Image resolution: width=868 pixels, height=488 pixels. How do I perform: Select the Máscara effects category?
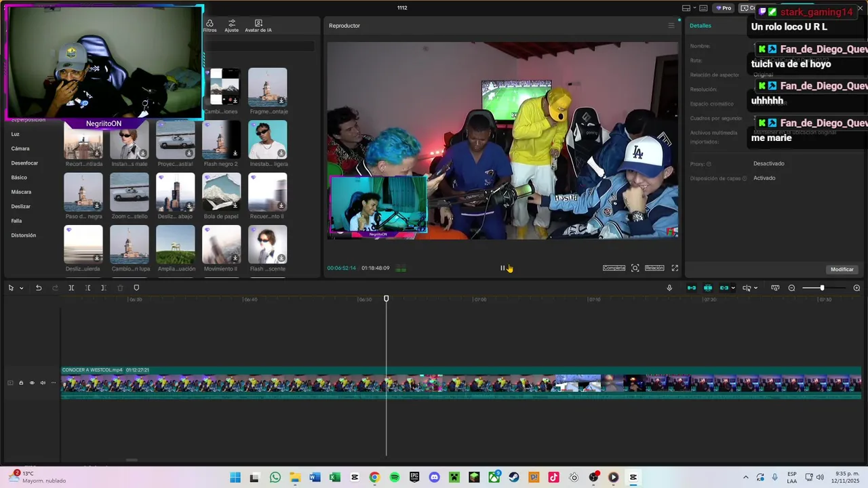click(x=21, y=192)
